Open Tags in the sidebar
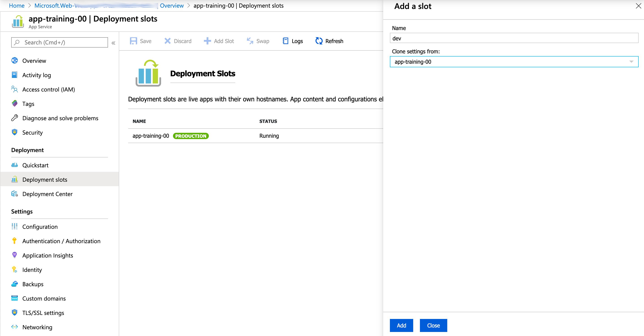This screenshot has width=644, height=336. point(28,104)
